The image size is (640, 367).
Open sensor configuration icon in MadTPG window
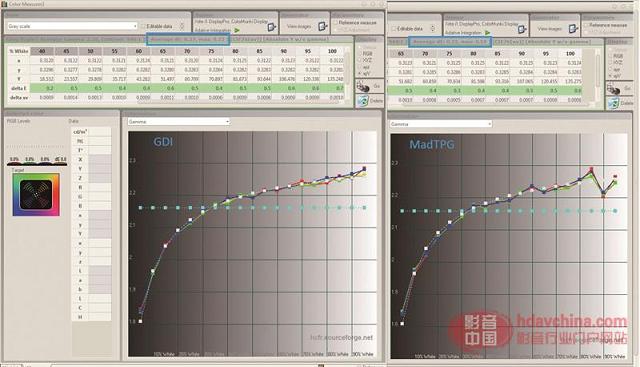tap(522, 29)
